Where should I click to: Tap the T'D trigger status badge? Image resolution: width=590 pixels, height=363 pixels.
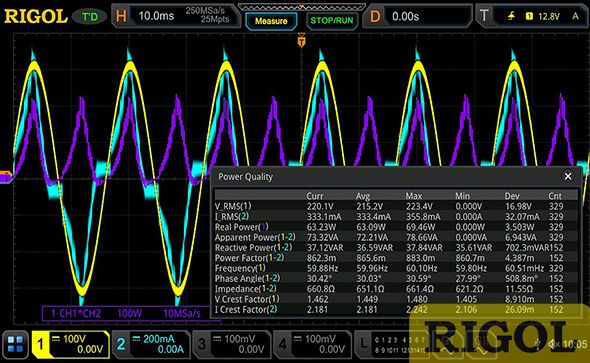pyautogui.click(x=90, y=17)
